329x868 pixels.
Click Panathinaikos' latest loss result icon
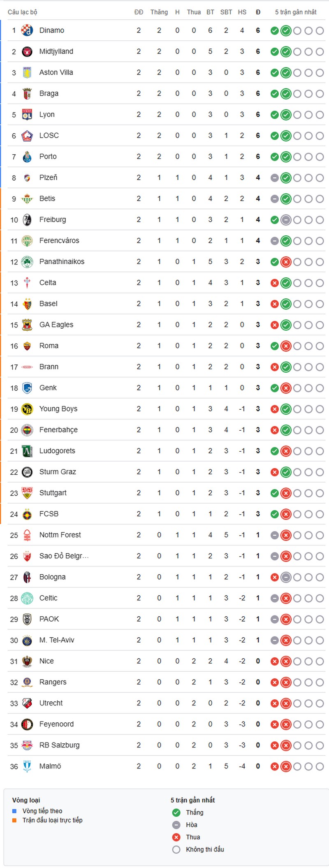(286, 262)
